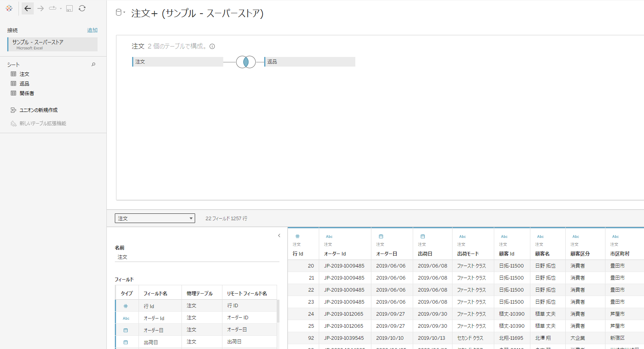
Task: Click the オーダー Id column header in data grid
Action: click(335, 254)
